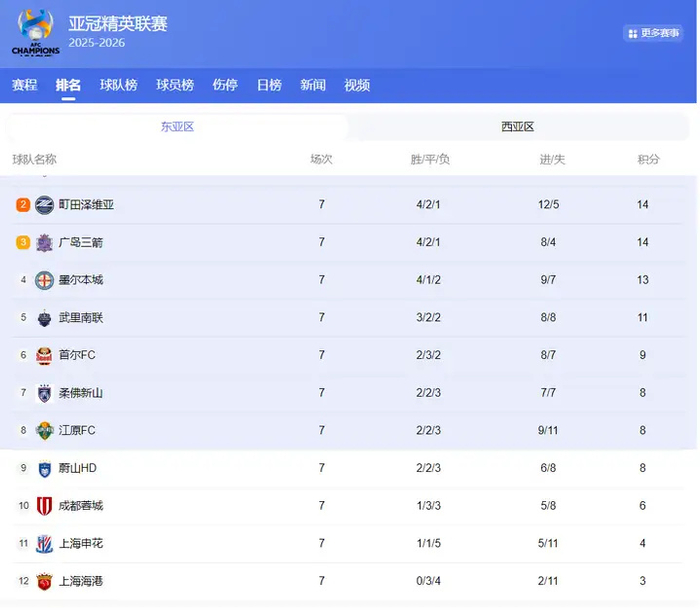Viewport: 700px width, 612px height.
Task: Open the 球员榜 tab
Action: coord(175,85)
